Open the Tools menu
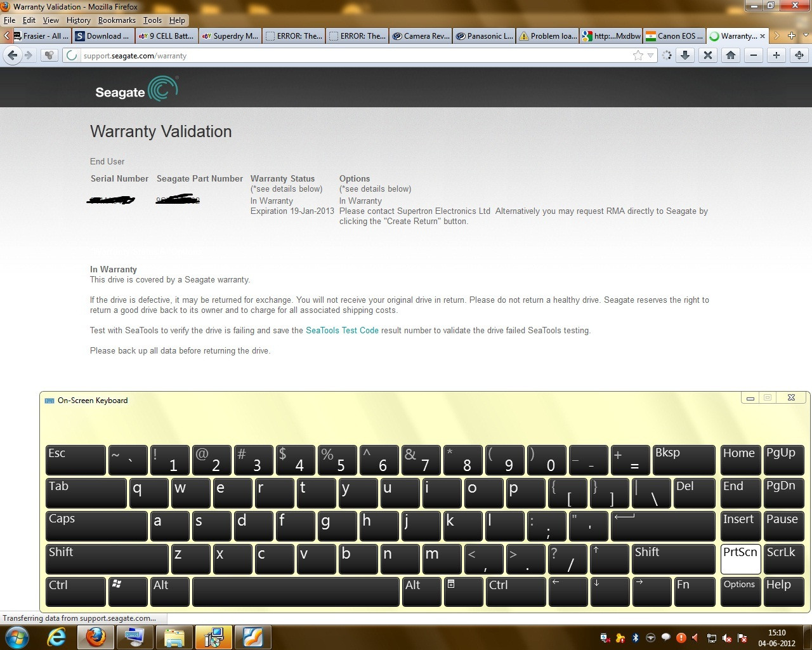 point(152,20)
